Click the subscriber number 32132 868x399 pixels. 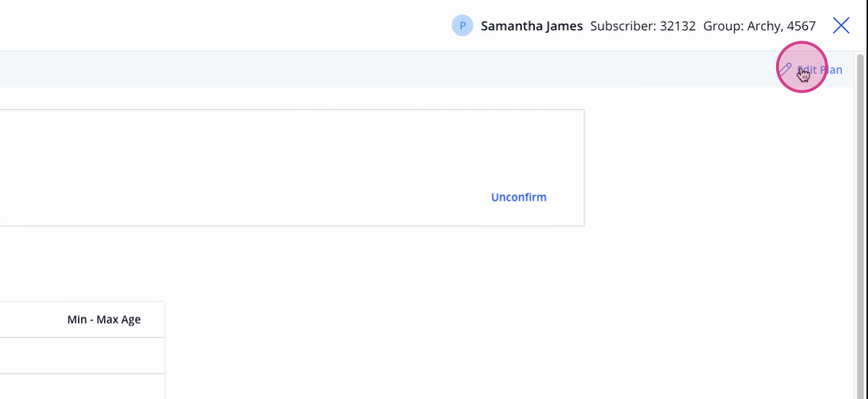(x=678, y=26)
